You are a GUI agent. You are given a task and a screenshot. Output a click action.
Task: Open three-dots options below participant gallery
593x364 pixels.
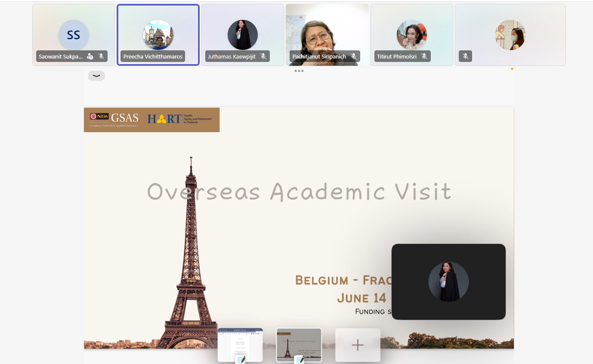pos(299,71)
